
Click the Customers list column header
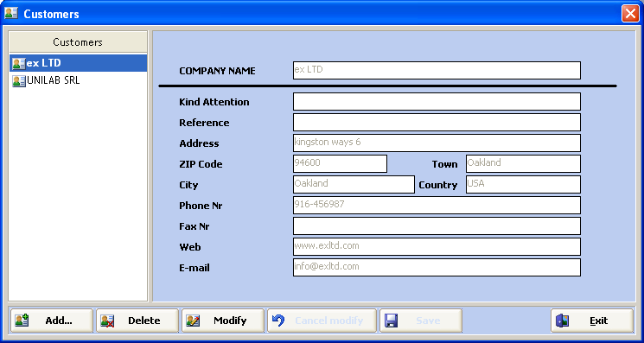(x=78, y=41)
